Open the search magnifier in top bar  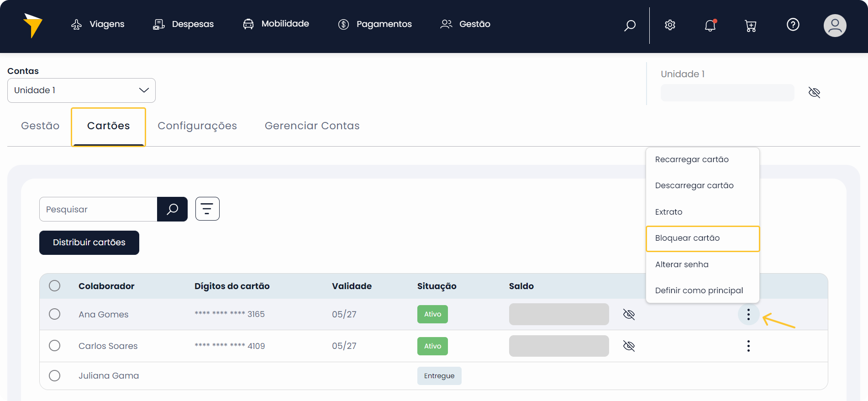point(630,25)
